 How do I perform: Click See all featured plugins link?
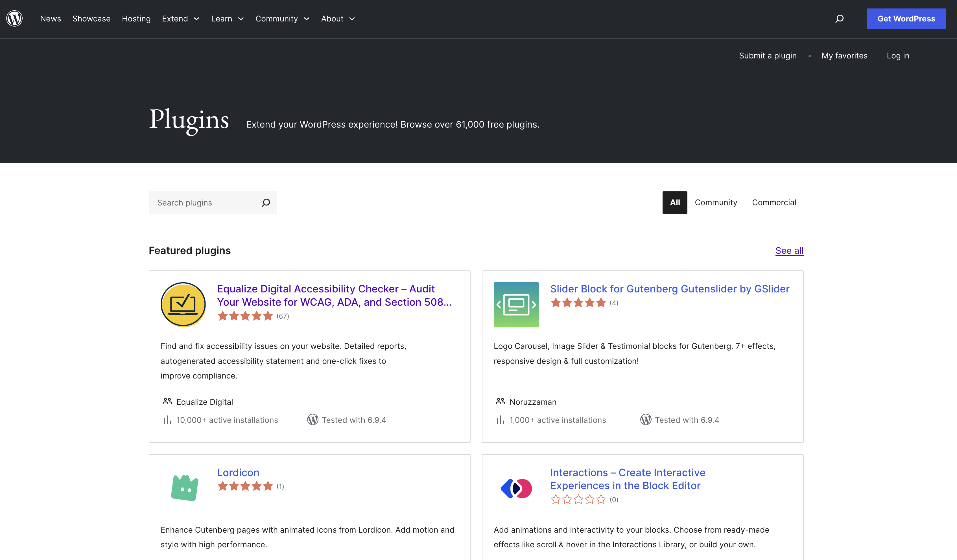(790, 251)
